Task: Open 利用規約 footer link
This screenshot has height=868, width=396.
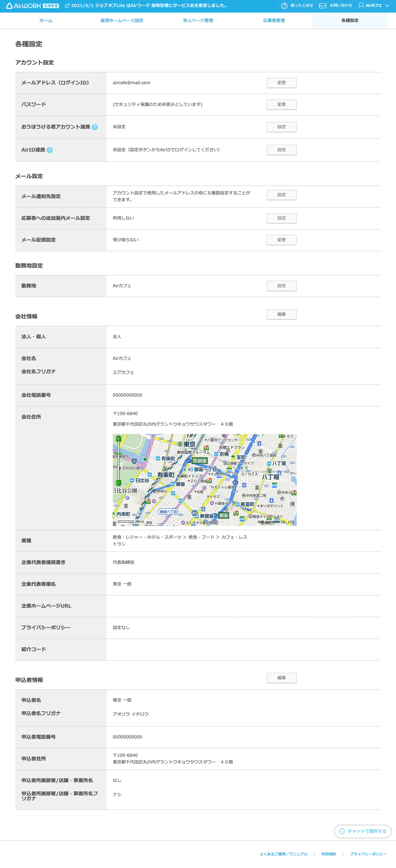Action: 329,854
